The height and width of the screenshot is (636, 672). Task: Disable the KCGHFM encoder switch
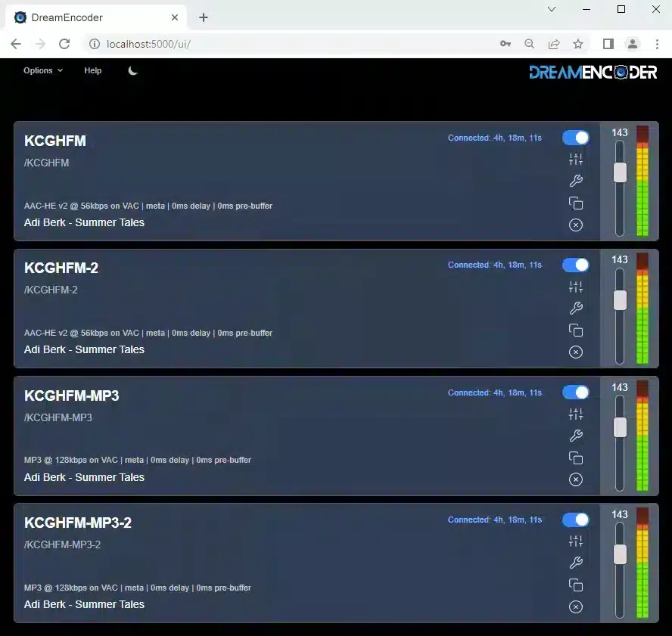point(576,138)
